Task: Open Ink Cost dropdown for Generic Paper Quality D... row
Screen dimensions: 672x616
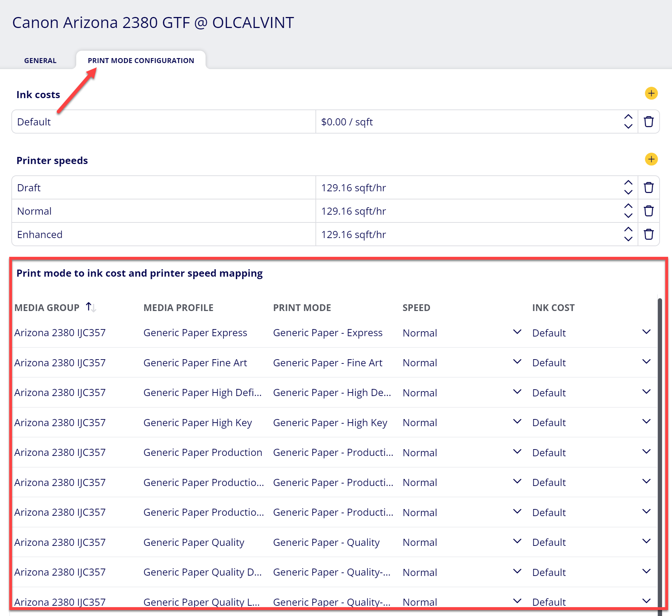Action: point(646,572)
